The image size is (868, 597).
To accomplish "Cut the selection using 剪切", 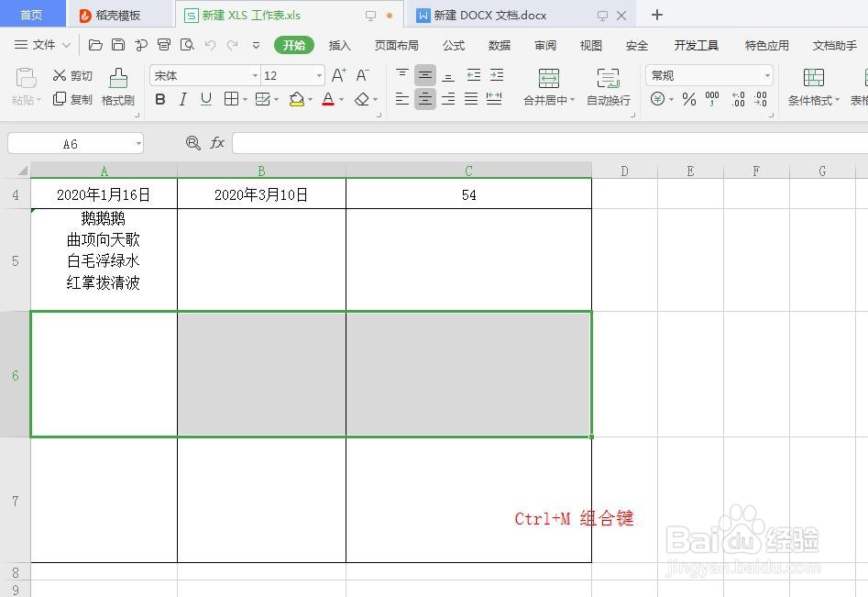I will pos(73,76).
